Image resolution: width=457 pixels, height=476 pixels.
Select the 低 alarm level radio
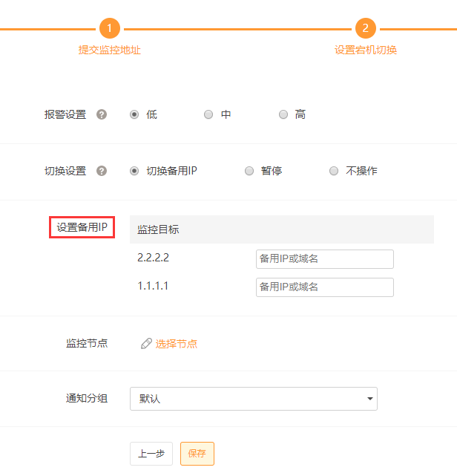[x=134, y=114]
